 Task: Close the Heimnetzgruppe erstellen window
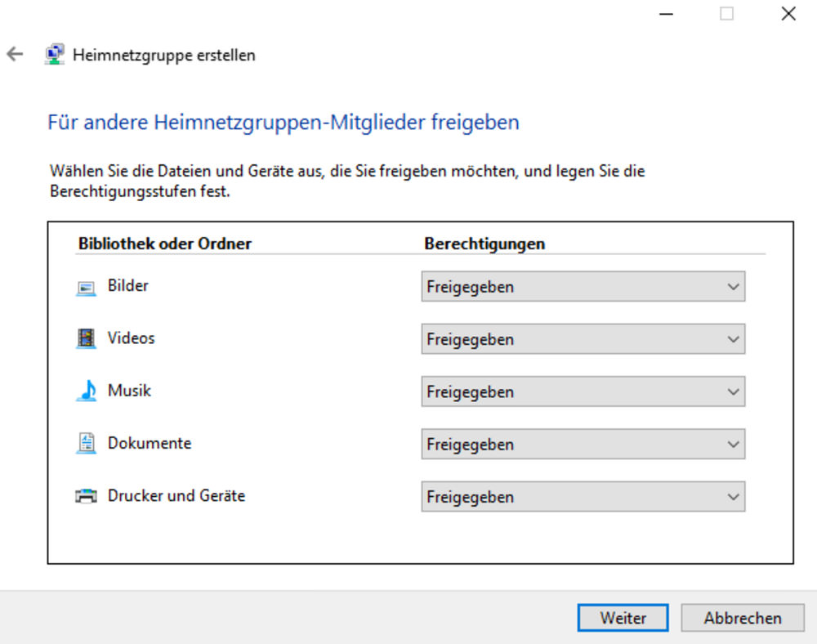[788, 14]
